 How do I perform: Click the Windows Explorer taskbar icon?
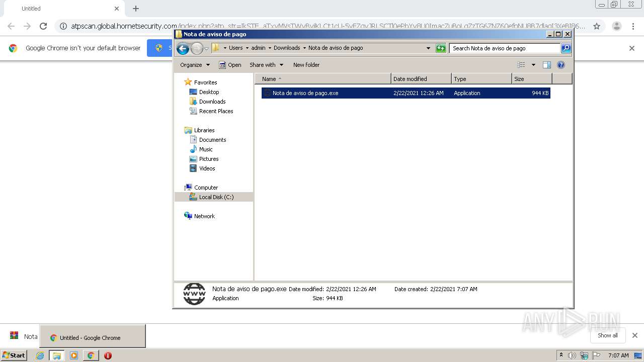(x=57, y=355)
